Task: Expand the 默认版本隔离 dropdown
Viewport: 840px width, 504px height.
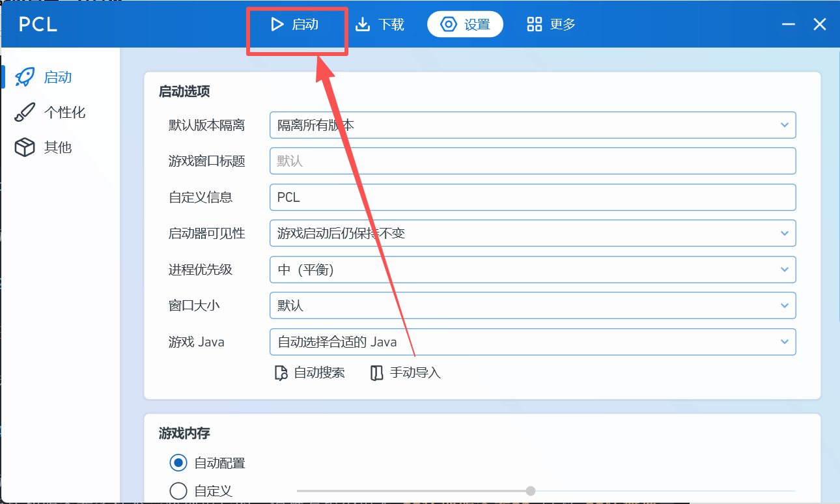Action: [532, 125]
